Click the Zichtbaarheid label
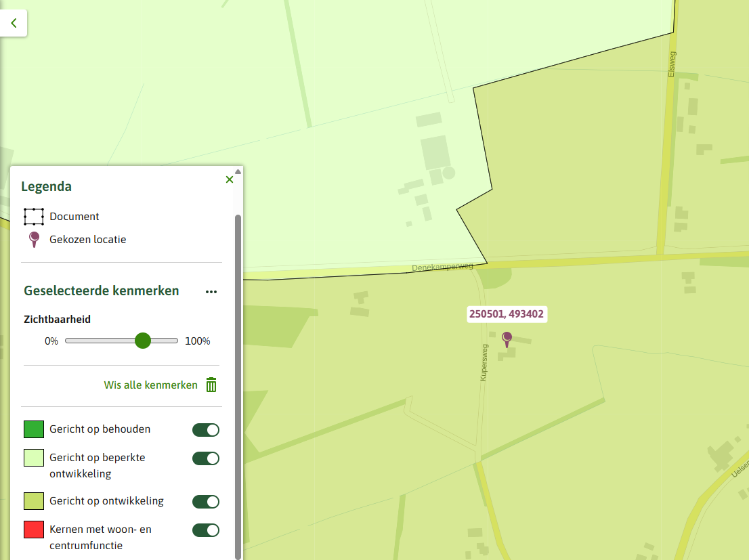Viewport: 749px width, 560px height. [x=58, y=319]
